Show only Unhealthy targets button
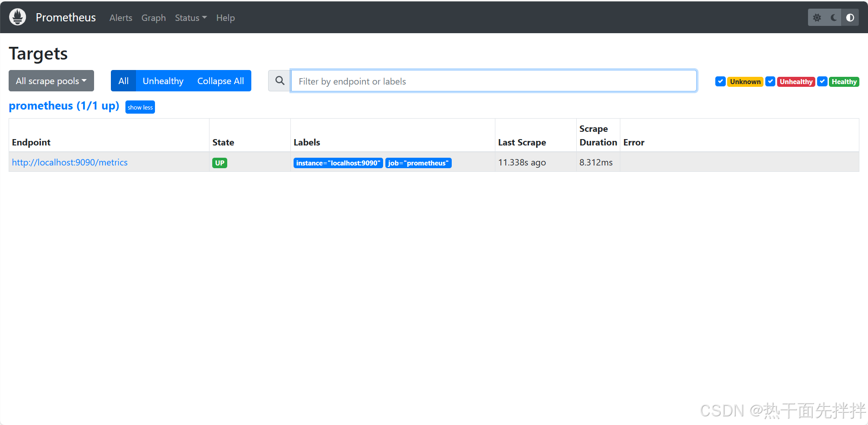 (163, 81)
